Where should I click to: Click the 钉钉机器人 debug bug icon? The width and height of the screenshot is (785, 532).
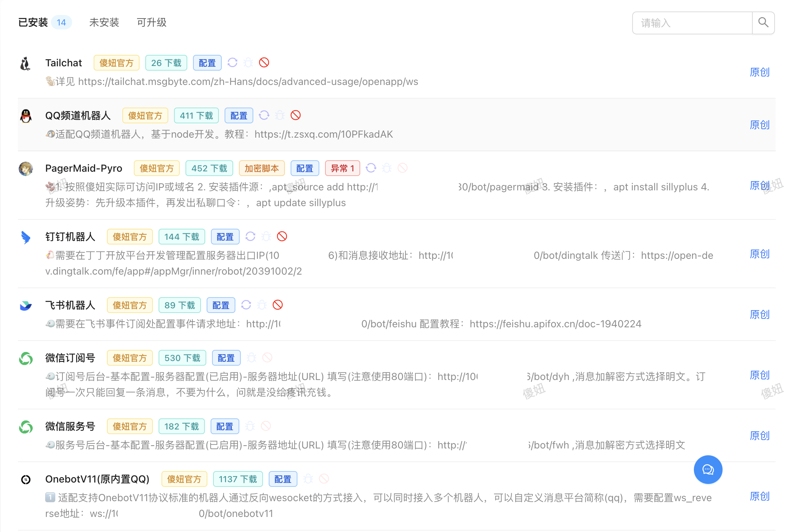(266, 237)
